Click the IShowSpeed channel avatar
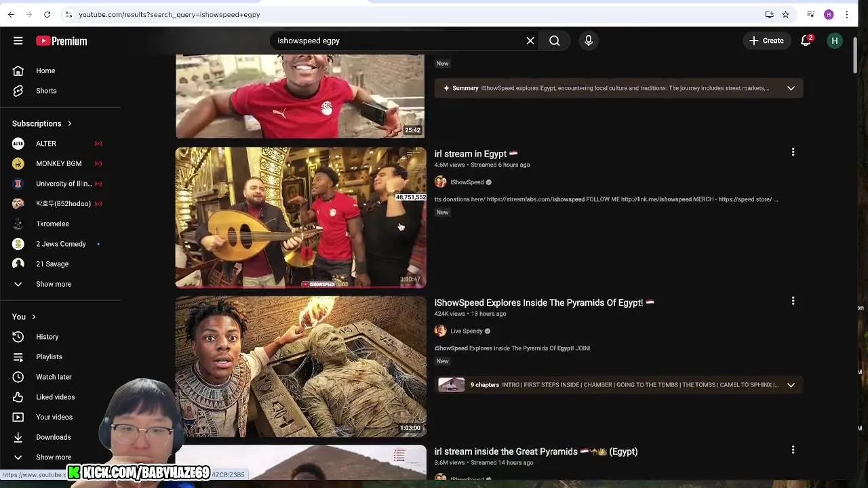This screenshot has height=488, width=868. (441, 182)
